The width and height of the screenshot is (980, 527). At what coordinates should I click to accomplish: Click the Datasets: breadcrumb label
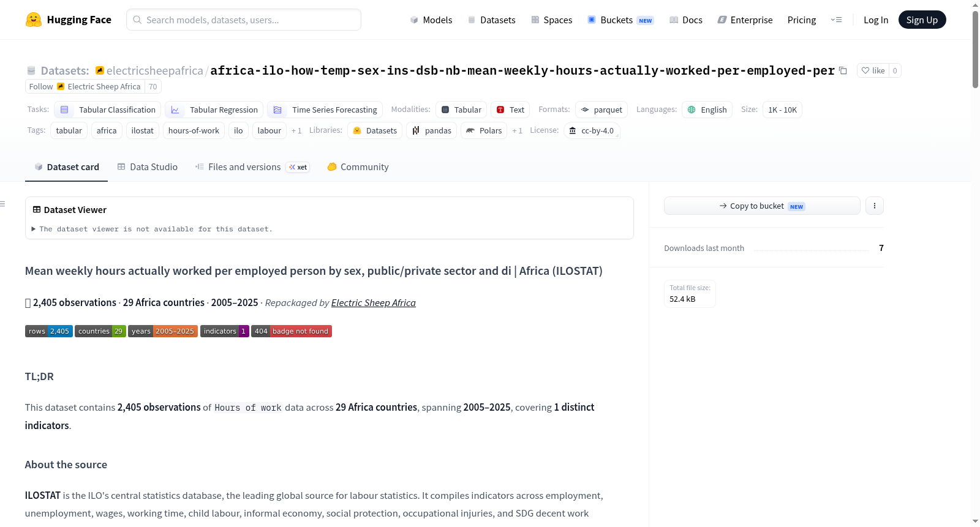tap(65, 70)
